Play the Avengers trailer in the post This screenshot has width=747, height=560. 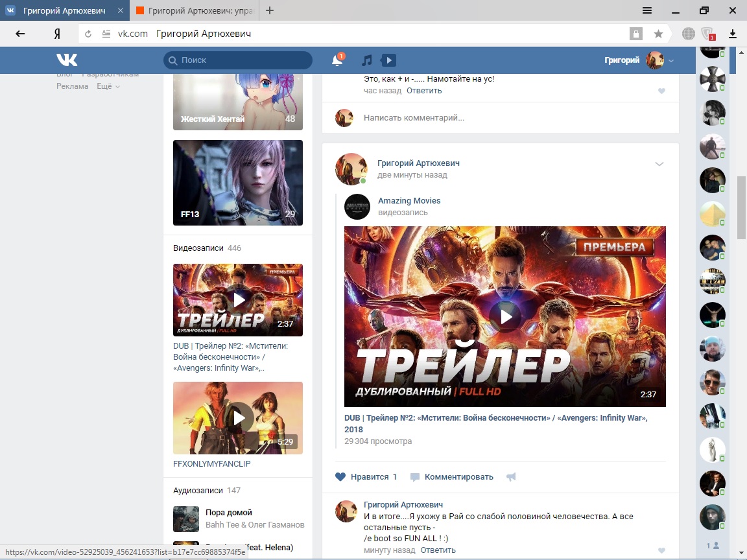pos(505,316)
